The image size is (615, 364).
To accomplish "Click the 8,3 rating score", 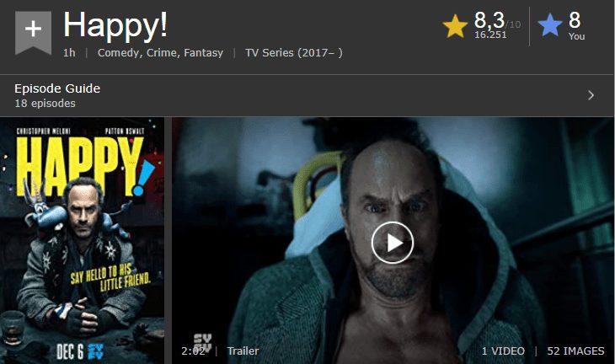I will click(489, 19).
